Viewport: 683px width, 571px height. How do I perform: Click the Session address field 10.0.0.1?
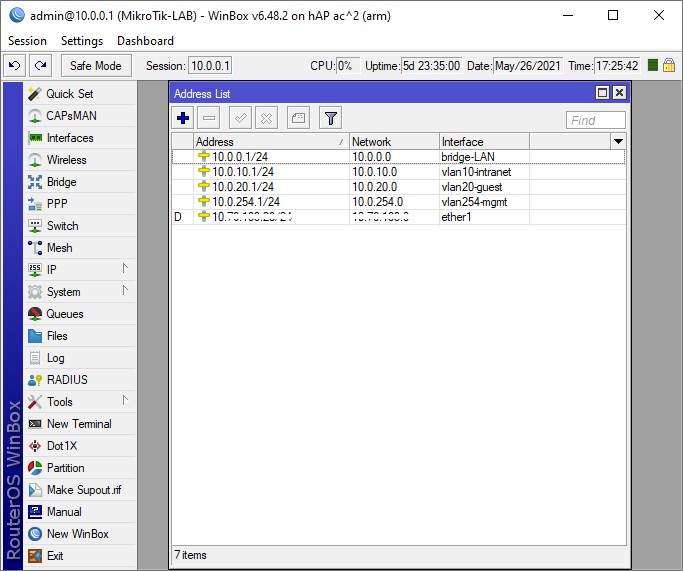coord(210,66)
